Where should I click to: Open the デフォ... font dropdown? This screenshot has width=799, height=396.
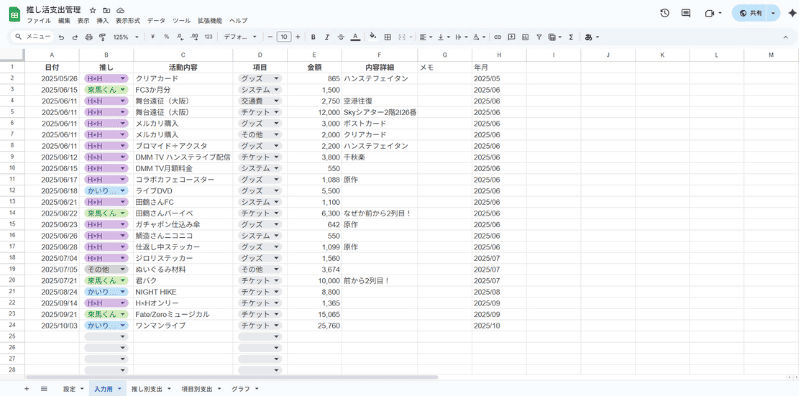coord(240,37)
